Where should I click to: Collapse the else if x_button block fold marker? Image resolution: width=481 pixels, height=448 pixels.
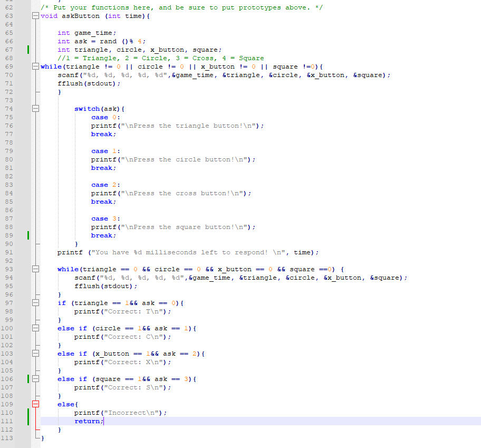pos(35,353)
